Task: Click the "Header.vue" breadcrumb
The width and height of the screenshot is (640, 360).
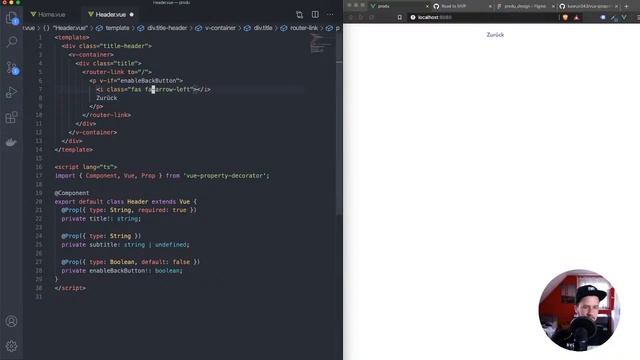Action: coord(70,28)
